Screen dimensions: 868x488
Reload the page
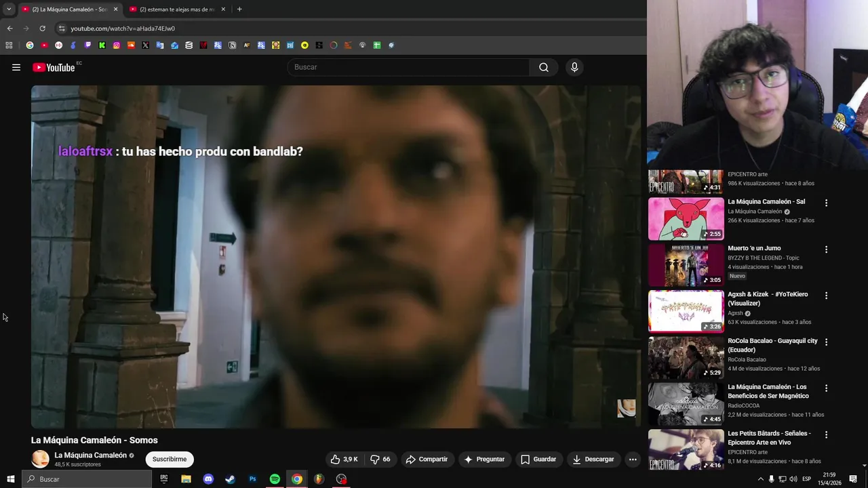click(42, 28)
